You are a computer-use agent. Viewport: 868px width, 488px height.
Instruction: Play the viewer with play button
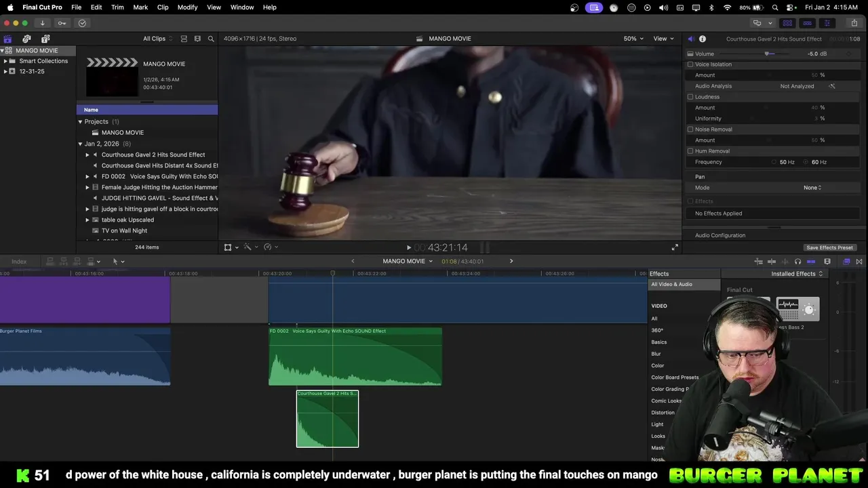tap(408, 248)
